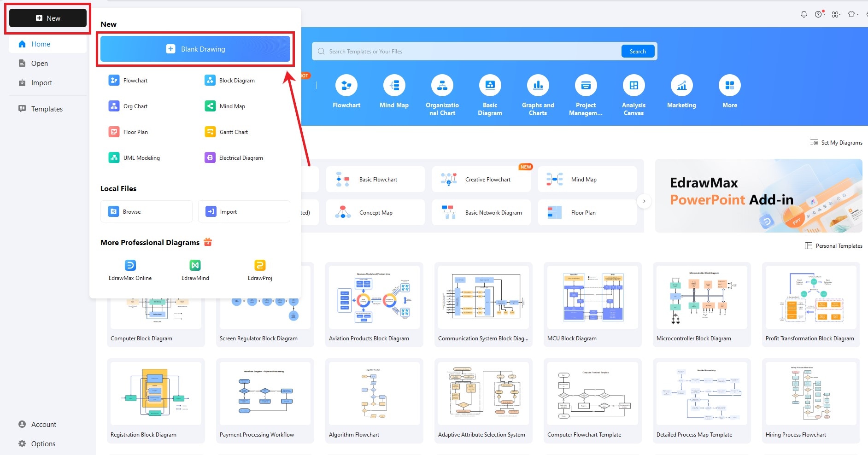Viewport: 868px width, 455px height.
Task: Launch EdrawMind app
Action: coord(195,270)
